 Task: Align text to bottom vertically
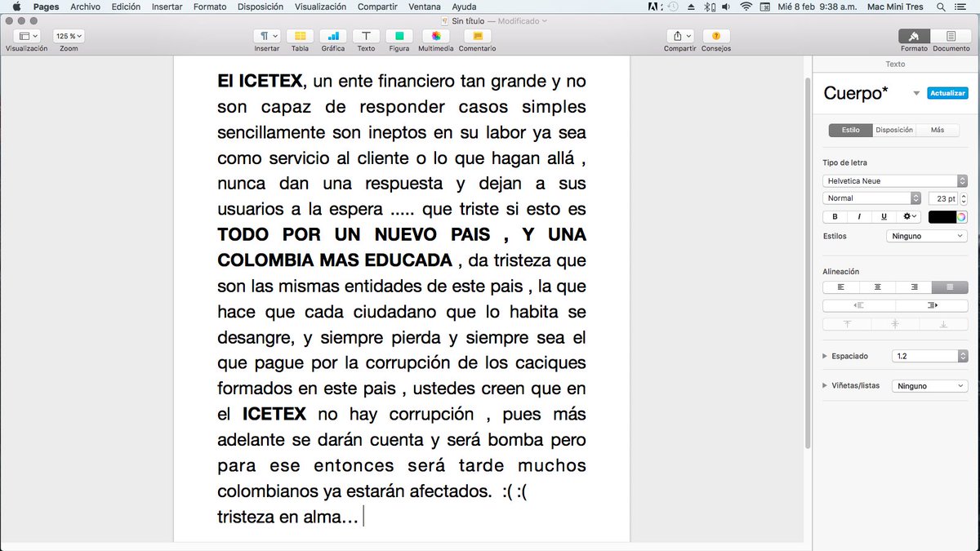pos(943,324)
